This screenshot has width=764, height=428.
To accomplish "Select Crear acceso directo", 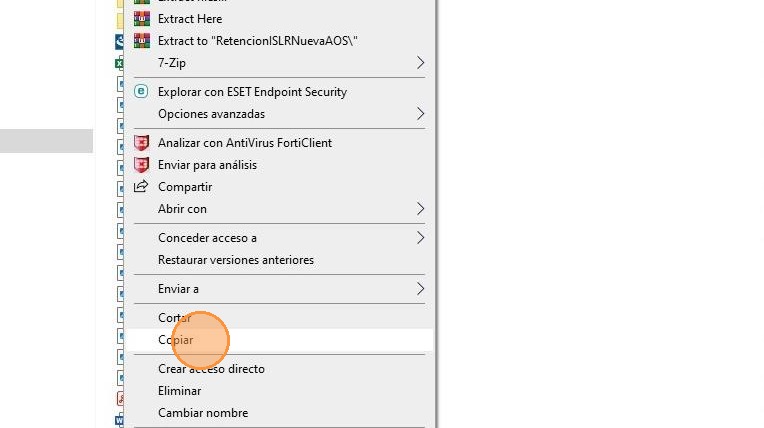I will pyautogui.click(x=211, y=369).
